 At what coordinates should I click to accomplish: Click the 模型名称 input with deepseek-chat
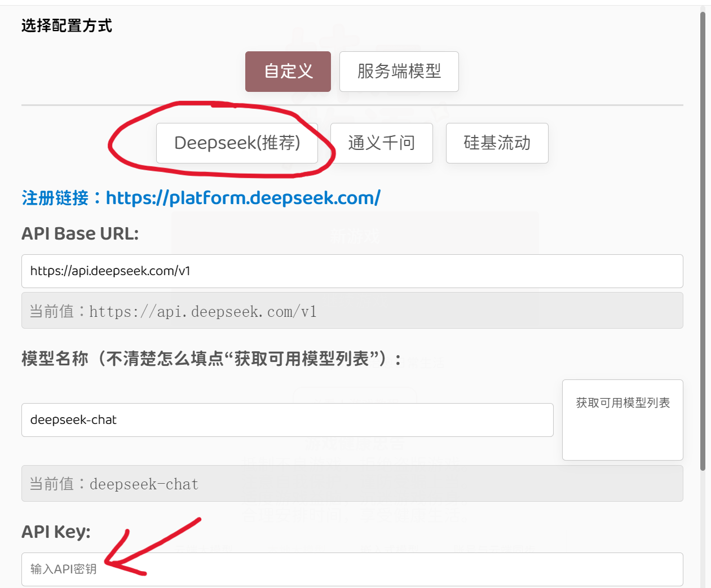(x=287, y=420)
